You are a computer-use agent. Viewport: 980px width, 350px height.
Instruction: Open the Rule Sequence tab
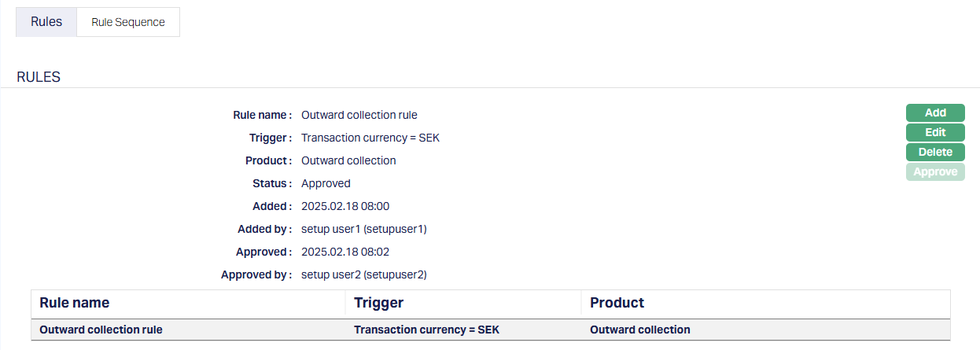tap(128, 22)
